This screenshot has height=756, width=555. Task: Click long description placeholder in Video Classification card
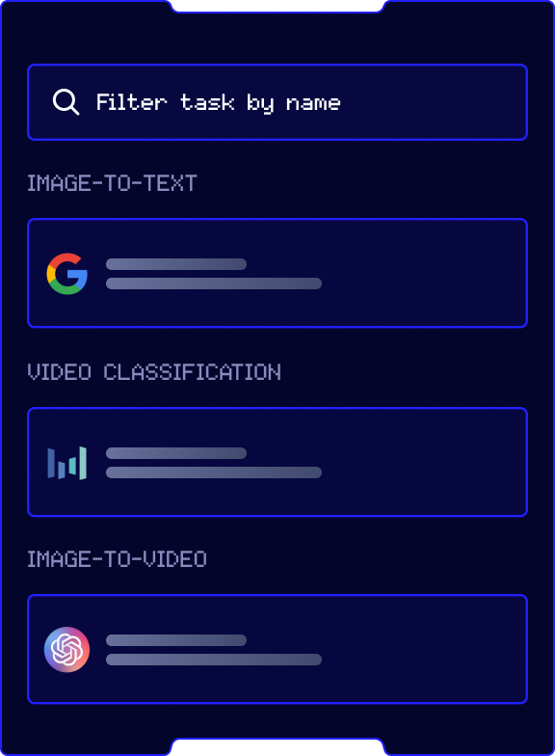(214, 472)
